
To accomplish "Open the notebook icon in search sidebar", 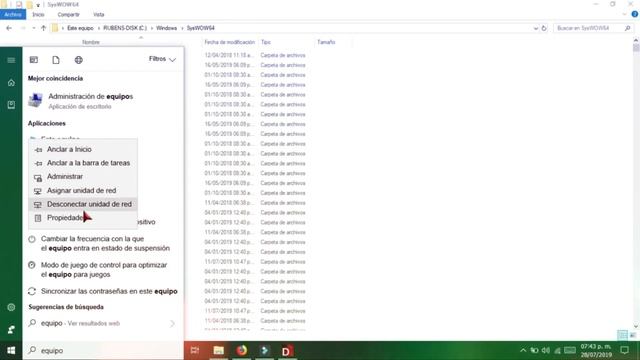I will tap(11, 105).
